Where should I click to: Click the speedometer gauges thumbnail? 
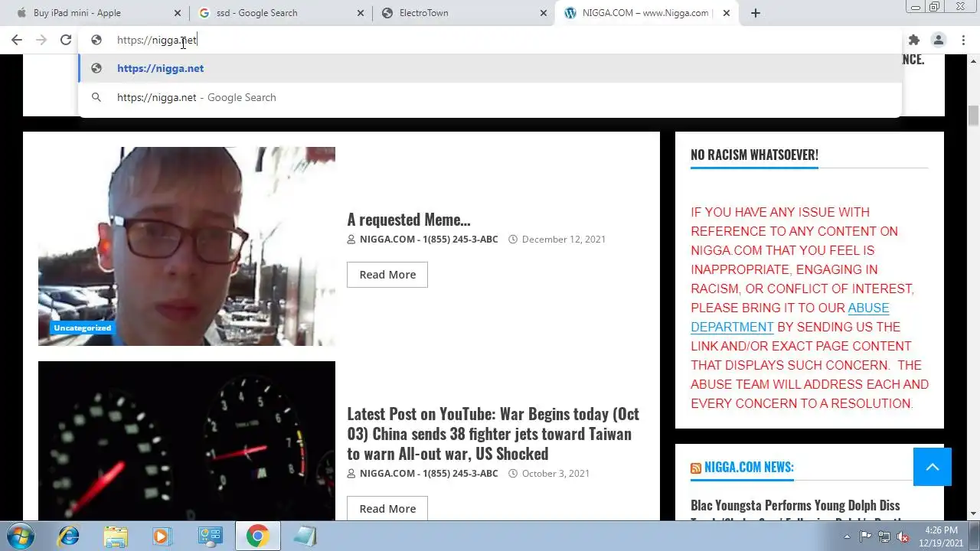pos(187,441)
